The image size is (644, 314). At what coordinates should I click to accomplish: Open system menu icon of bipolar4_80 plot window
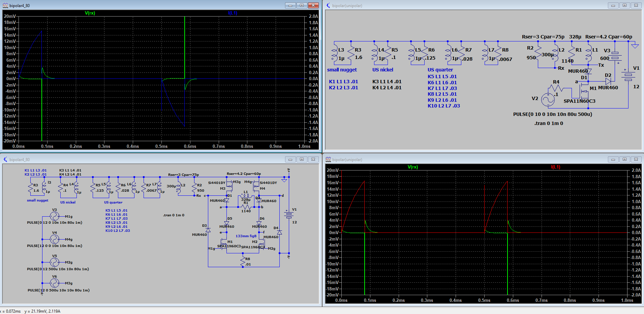coord(5,5)
